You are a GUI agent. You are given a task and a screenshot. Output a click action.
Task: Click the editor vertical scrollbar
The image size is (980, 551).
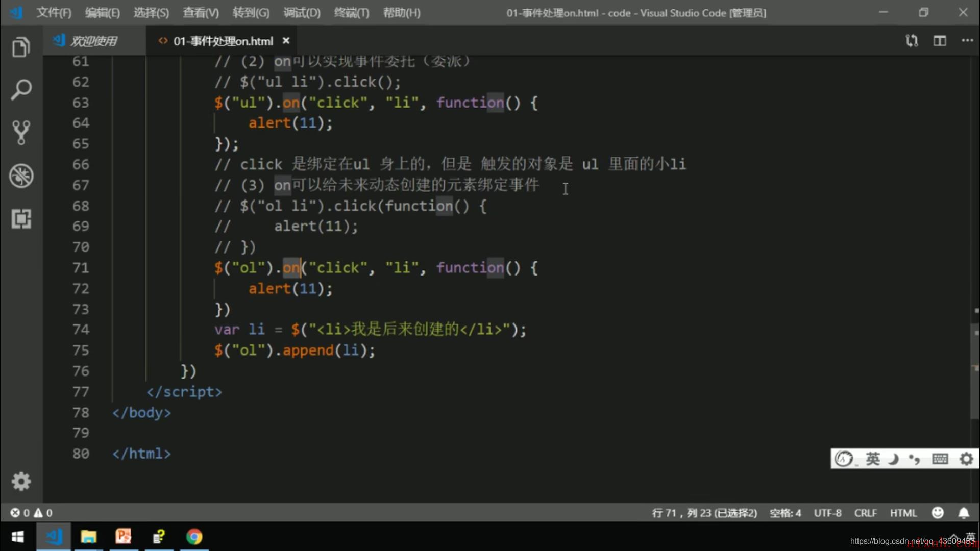pos(975,371)
